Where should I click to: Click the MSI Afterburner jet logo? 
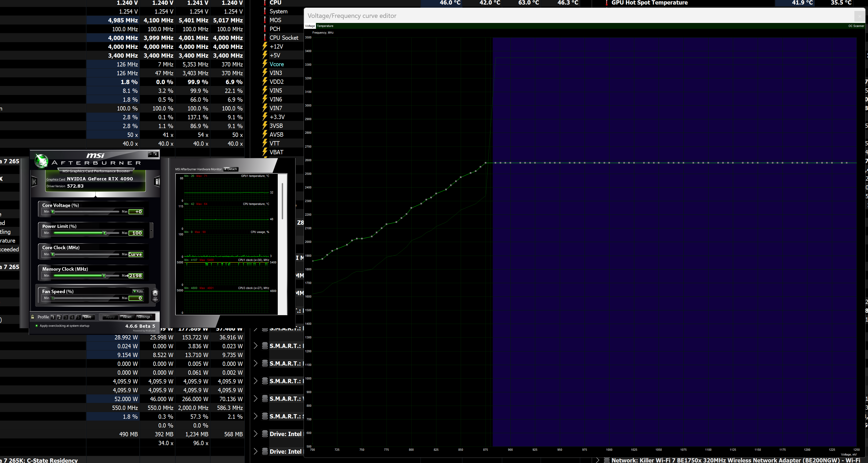tap(41, 161)
